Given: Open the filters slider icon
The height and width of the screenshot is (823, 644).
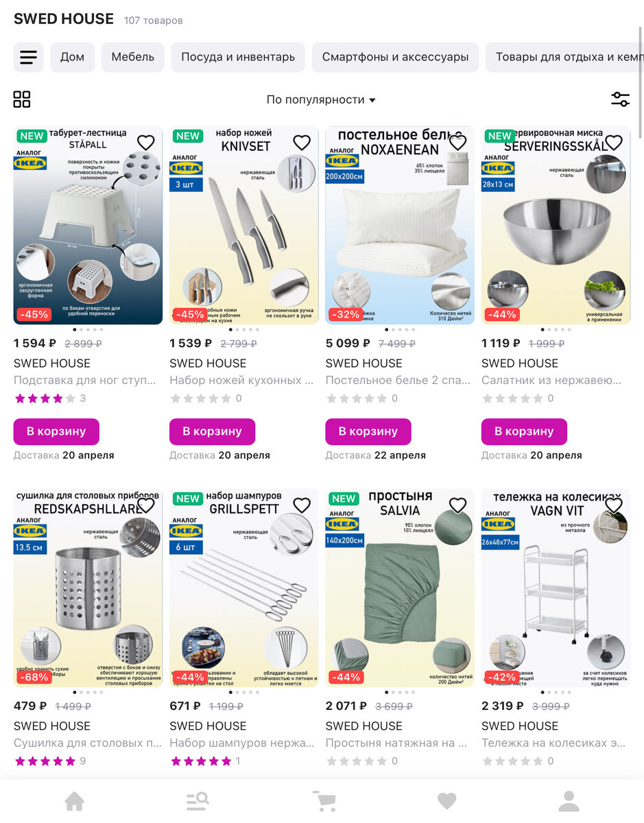Looking at the screenshot, I should click(620, 99).
